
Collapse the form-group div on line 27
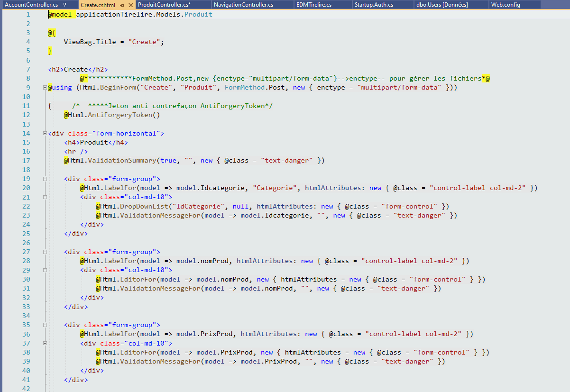click(x=45, y=252)
